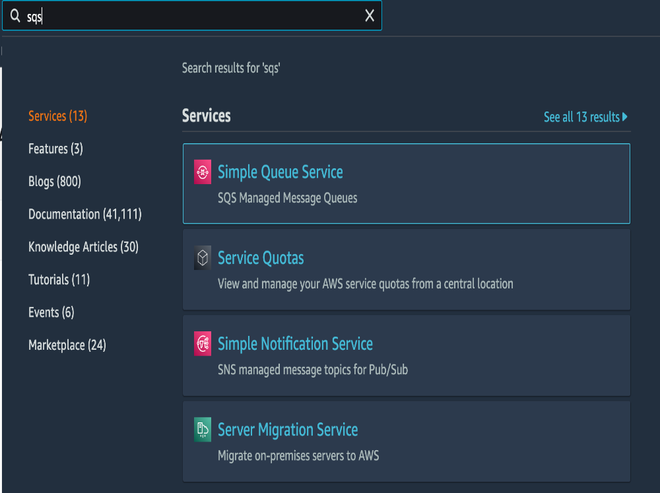This screenshot has width=660, height=493.
Task: Click the magnifier search icon
Action: click(14, 16)
